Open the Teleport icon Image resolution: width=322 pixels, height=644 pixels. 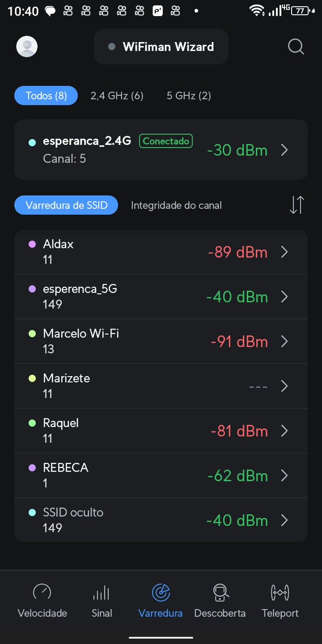280,592
